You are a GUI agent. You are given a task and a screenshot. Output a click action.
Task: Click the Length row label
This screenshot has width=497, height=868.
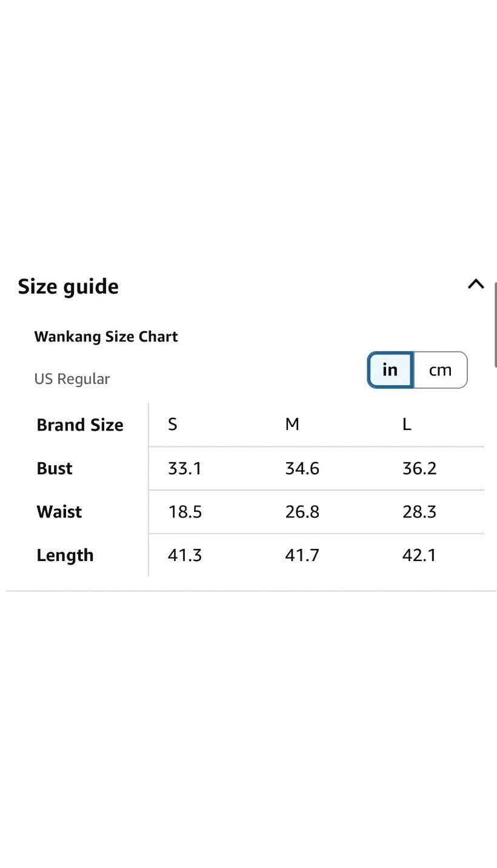click(x=65, y=556)
